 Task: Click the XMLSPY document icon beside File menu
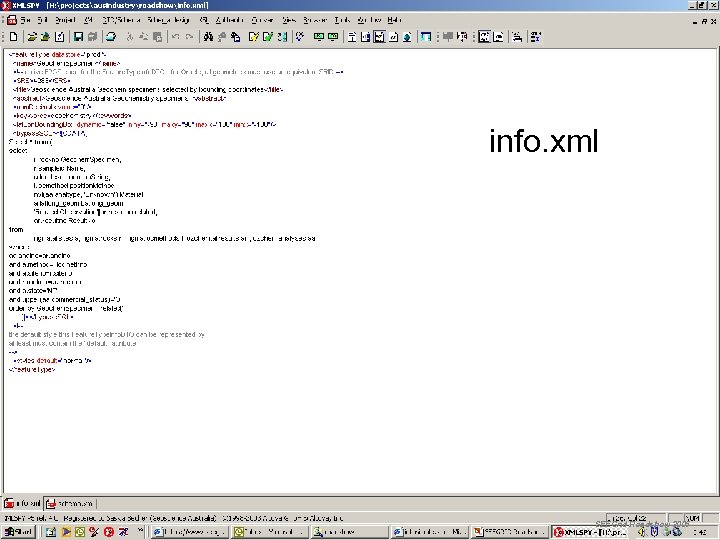[x=11, y=20]
